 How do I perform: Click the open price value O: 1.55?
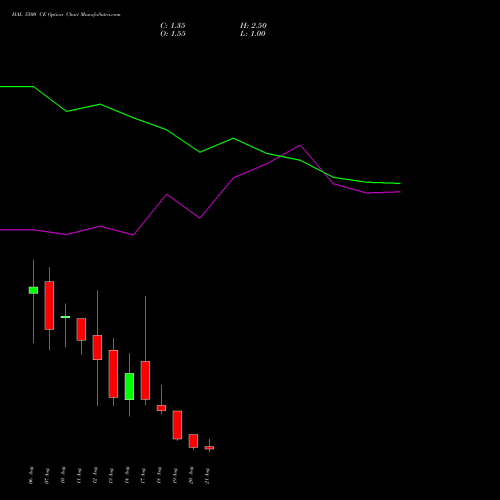click(x=173, y=34)
